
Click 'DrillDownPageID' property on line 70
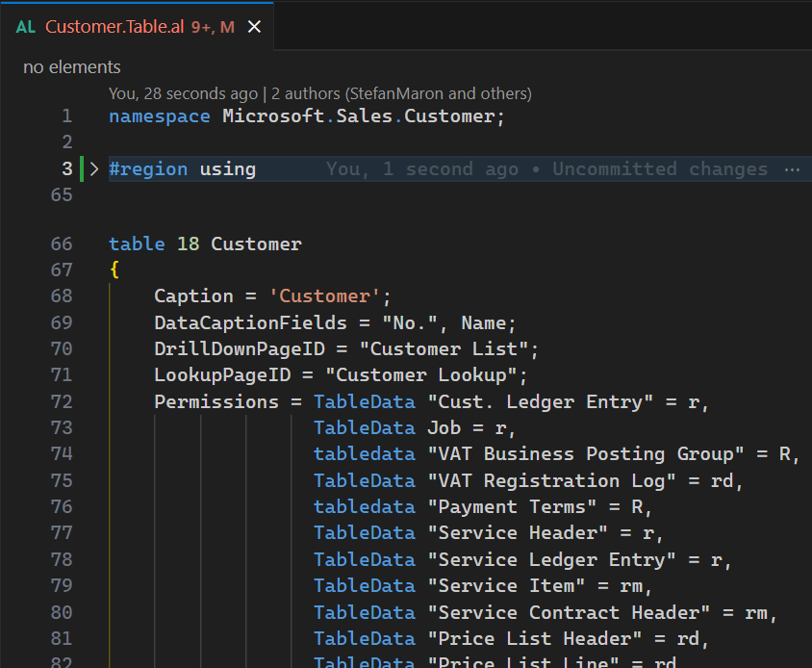pyautogui.click(x=240, y=348)
